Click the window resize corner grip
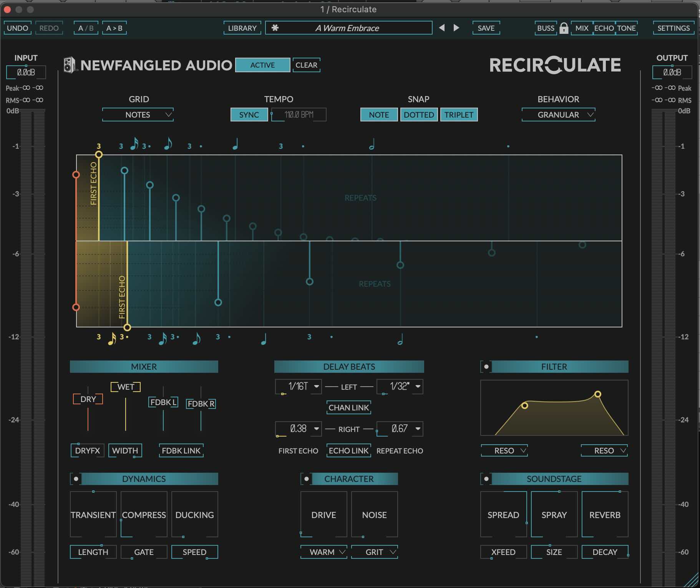This screenshot has width=700, height=588. tap(692, 580)
